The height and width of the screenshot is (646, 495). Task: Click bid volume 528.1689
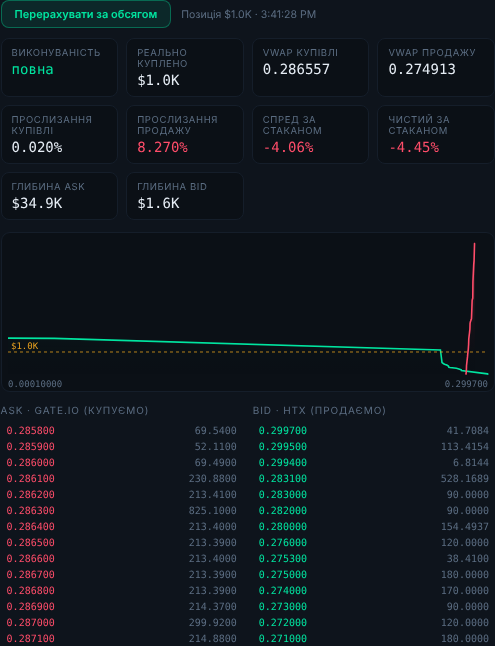click(x=465, y=479)
